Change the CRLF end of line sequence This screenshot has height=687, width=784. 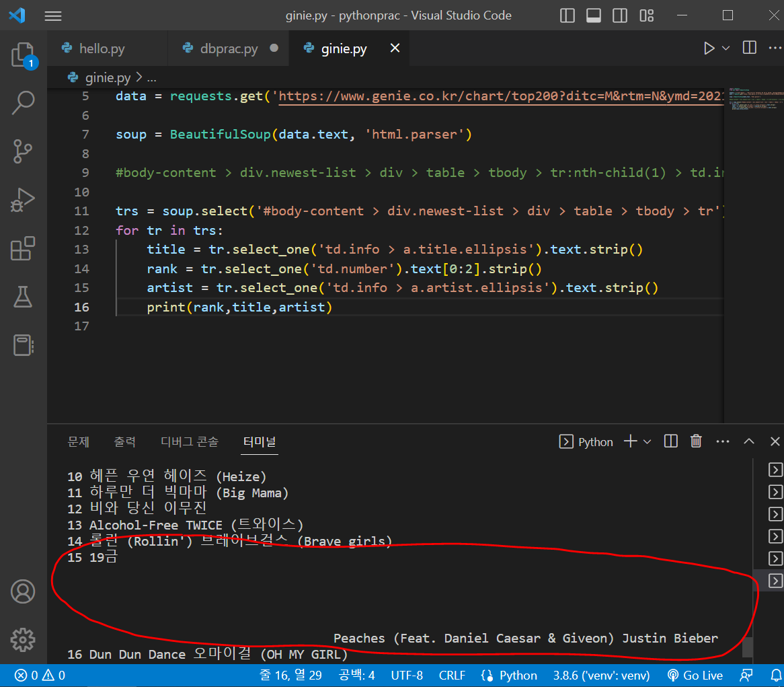[x=452, y=676]
